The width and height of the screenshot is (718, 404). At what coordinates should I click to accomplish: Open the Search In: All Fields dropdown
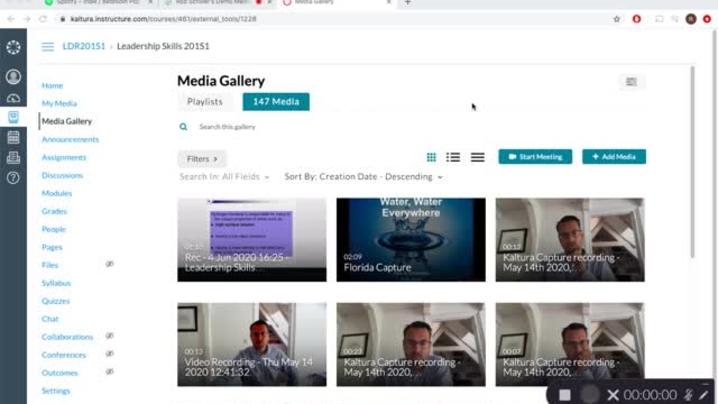click(224, 177)
